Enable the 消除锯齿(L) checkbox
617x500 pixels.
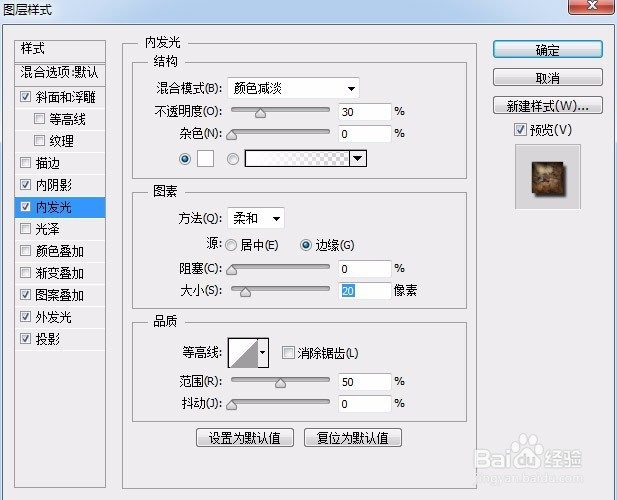288,352
